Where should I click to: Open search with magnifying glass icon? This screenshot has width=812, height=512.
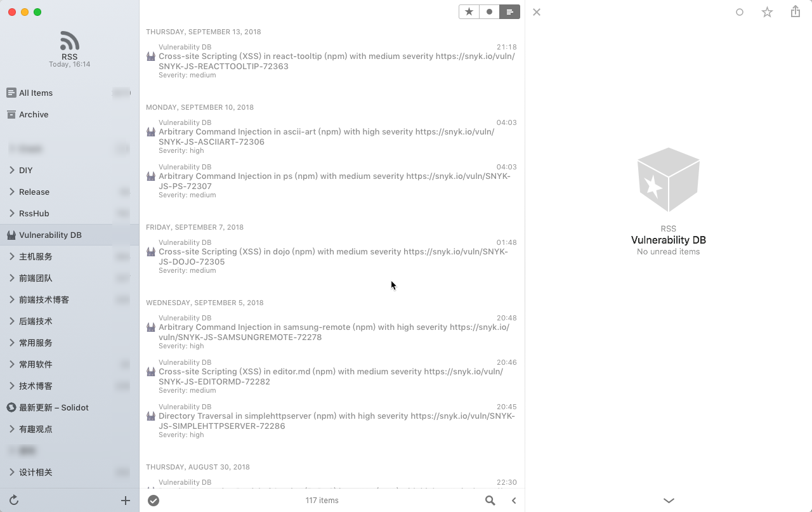coord(490,501)
